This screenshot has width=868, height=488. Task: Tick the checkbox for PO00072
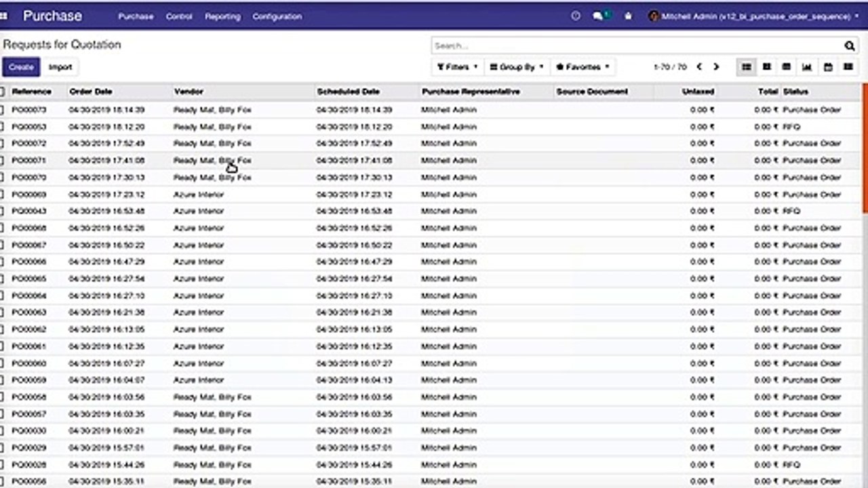(2, 144)
